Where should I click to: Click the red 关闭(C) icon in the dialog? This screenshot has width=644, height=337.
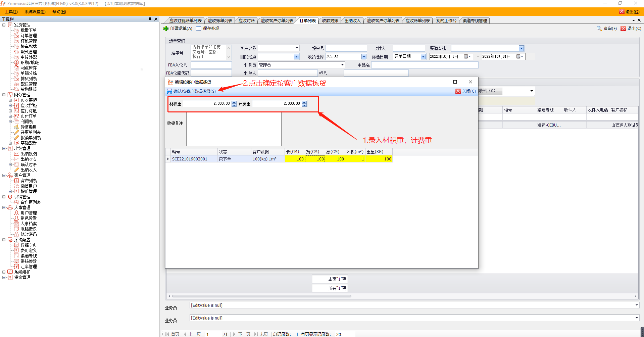(458, 91)
